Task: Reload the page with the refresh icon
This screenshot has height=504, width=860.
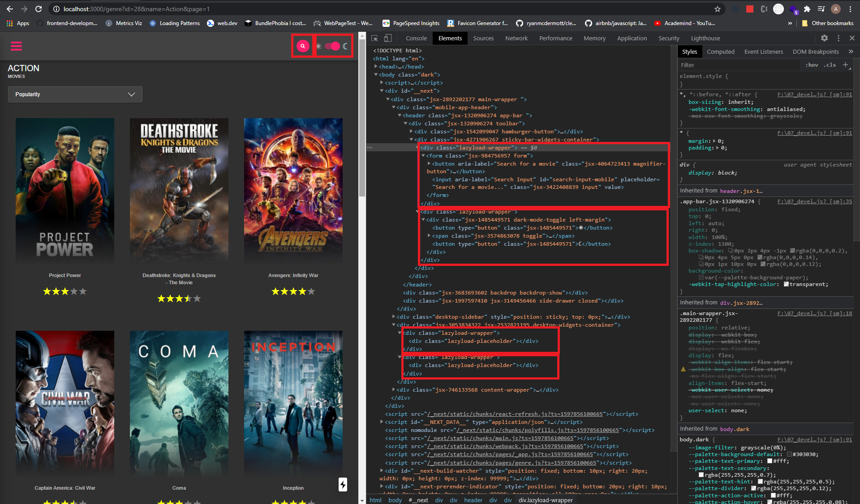Action: [x=39, y=9]
